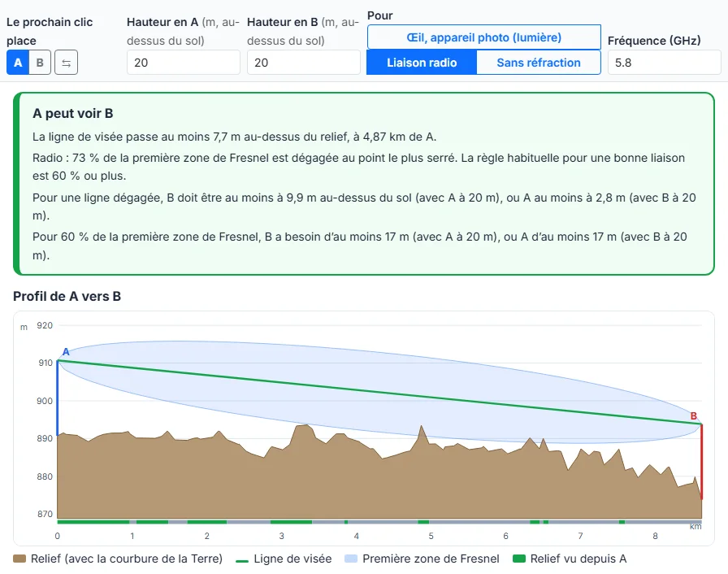This screenshot has width=728, height=574.
Task: Choose Œil, appareil photo (lumière) mode
Action: [x=483, y=37]
